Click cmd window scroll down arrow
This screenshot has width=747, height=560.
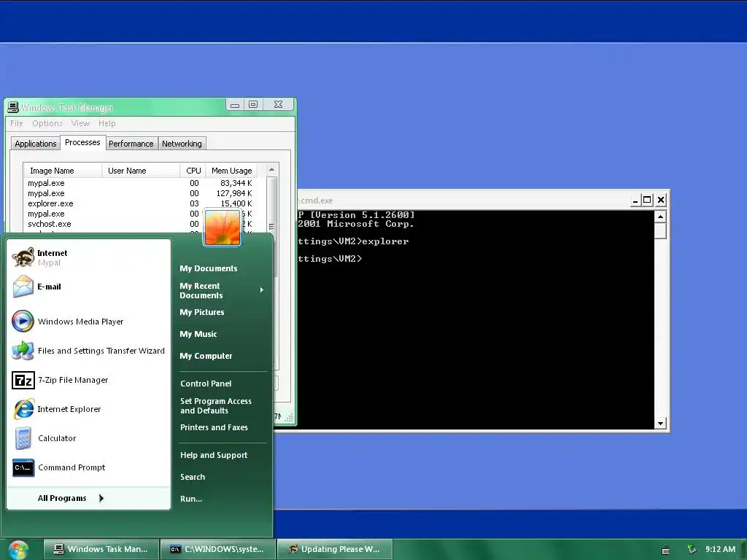coord(660,423)
